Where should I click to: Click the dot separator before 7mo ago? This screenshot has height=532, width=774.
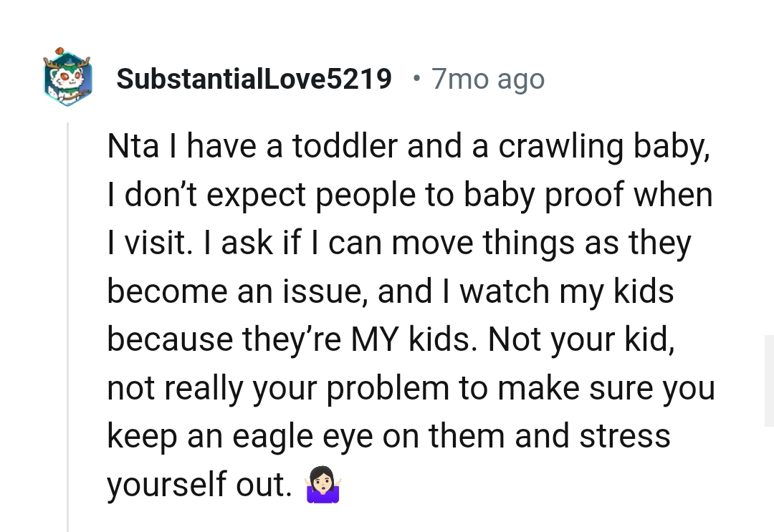click(416, 79)
